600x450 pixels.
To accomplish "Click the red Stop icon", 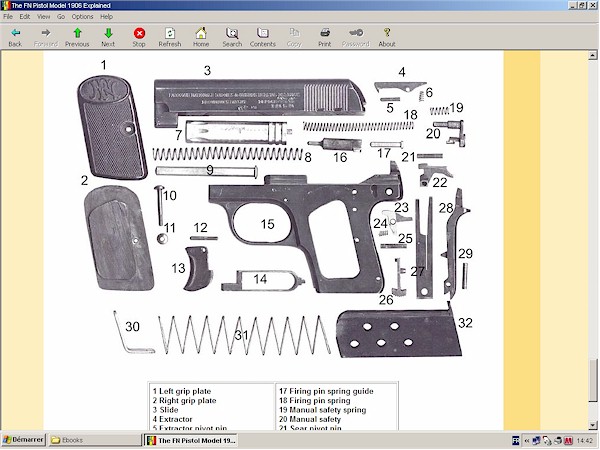I will point(139,33).
